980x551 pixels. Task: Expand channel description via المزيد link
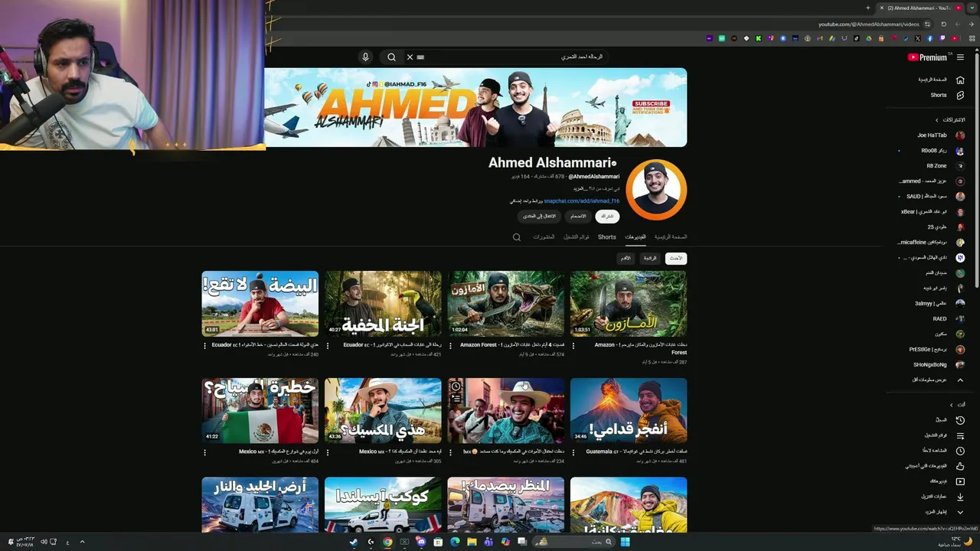pyautogui.click(x=579, y=188)
